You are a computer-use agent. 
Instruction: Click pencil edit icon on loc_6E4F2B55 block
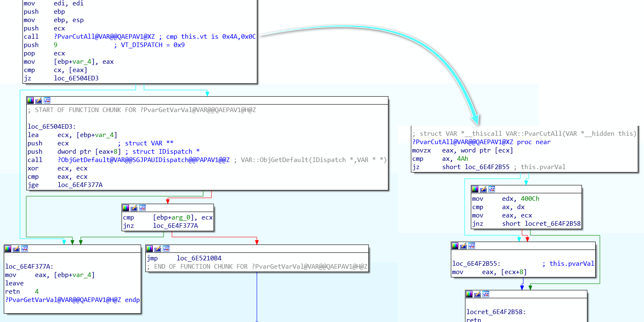(x=463, y=246)
